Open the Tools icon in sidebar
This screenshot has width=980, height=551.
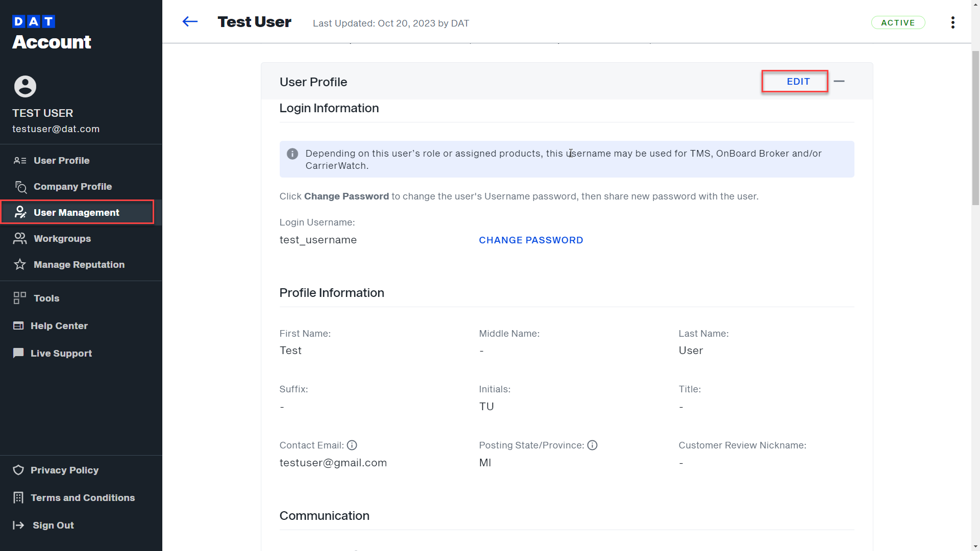[18, 298]
